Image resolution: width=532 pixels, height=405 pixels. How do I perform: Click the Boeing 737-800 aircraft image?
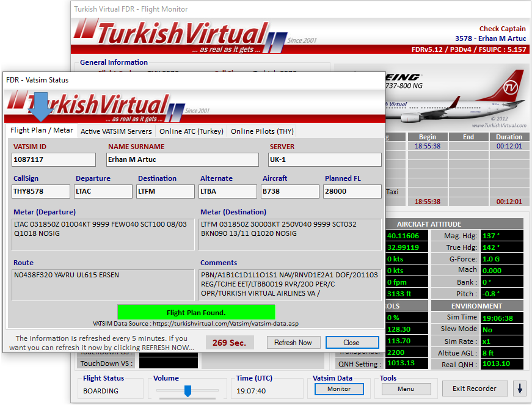click(x=456, y=97)
